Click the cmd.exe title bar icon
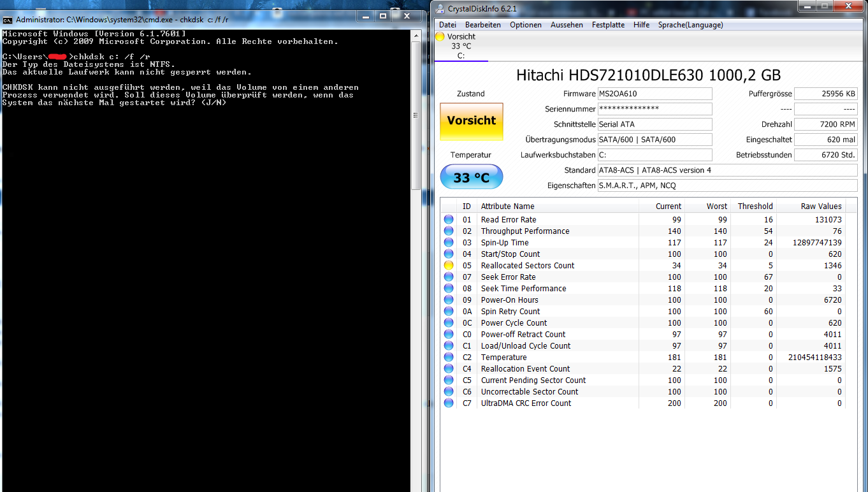Viewport: 868px width, 492px height. (x=8, y=19)
